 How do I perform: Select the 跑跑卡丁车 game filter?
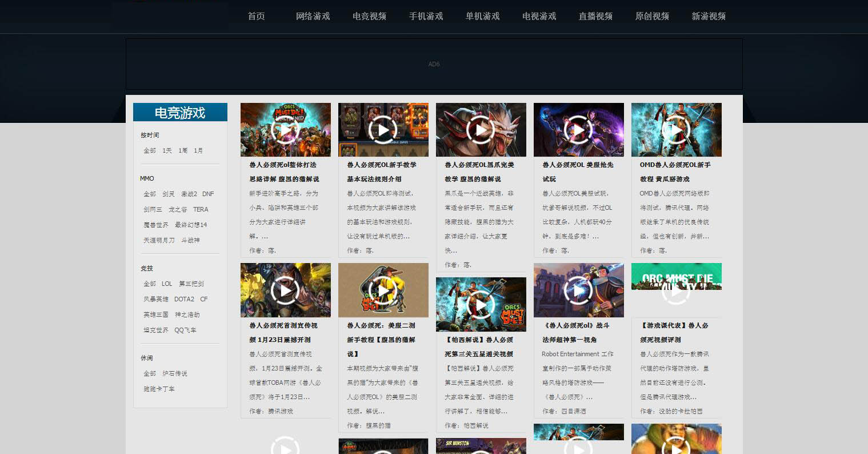[x=159, y=389]
